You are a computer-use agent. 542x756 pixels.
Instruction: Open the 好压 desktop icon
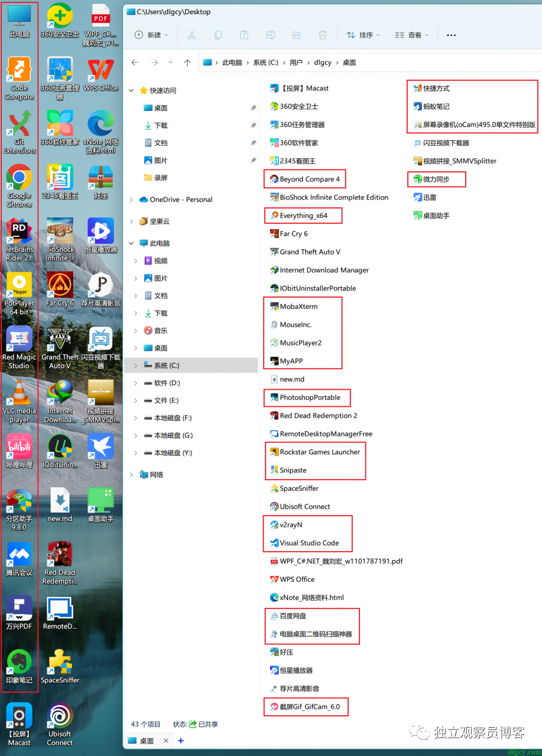click(100, 182)
